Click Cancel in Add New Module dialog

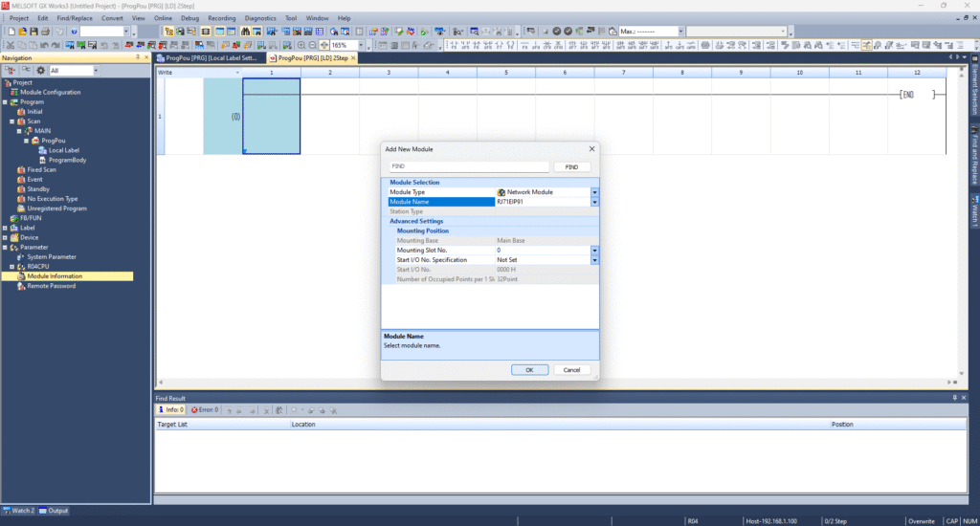[x=571, y=370]
